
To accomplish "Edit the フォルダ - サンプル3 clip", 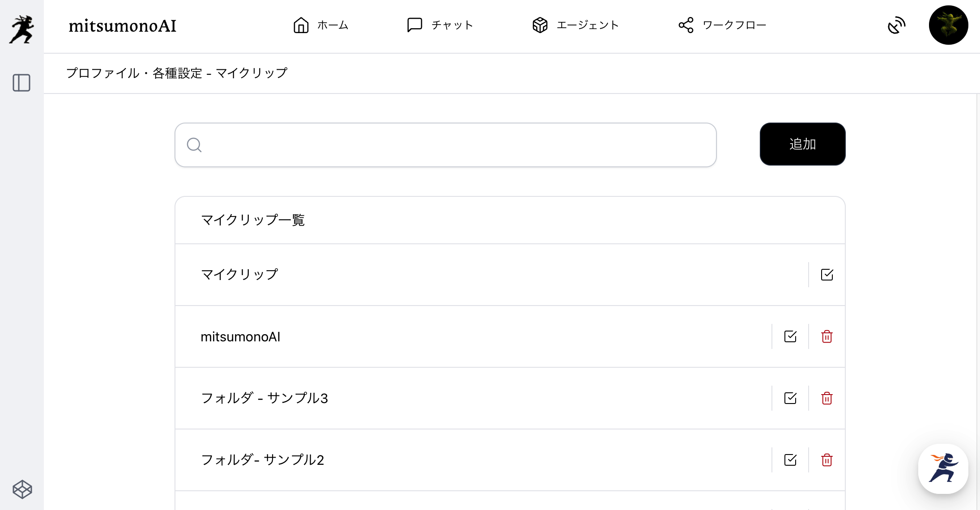I will coord(790,398).
